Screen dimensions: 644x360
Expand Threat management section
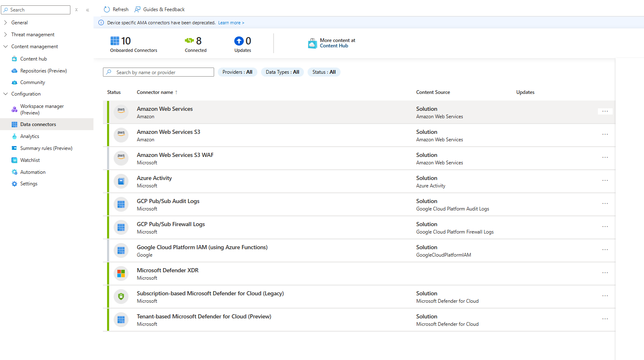(x=5, y=35)
